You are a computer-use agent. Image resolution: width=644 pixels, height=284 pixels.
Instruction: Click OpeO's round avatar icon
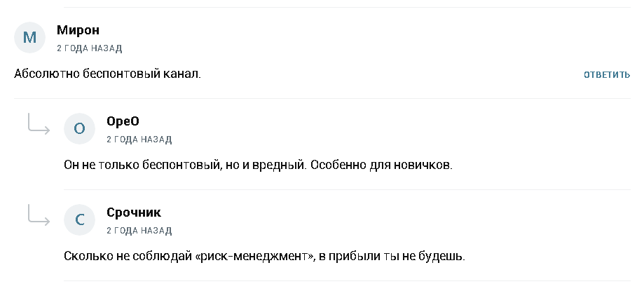(x=79, y=129)
